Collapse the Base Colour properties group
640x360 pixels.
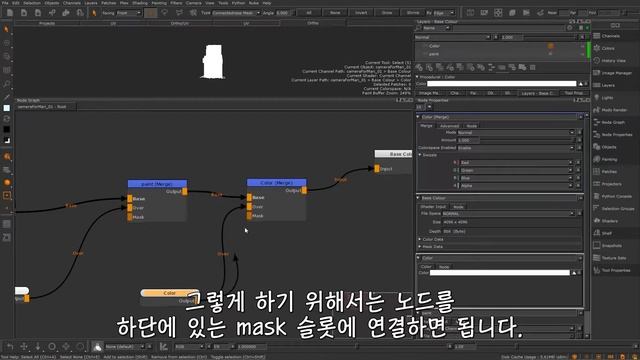pyautogui.click(x=418, y=198)
